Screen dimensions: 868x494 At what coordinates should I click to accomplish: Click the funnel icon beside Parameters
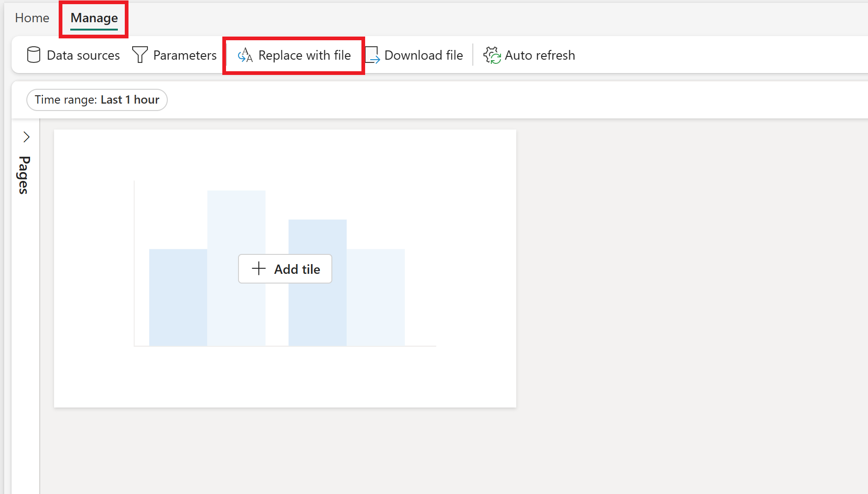[x=140, y=55]
